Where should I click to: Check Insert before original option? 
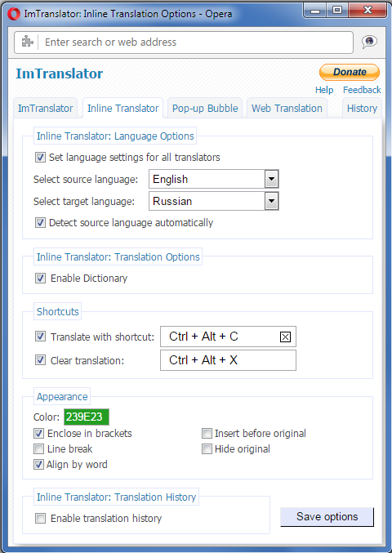point(207,434)
